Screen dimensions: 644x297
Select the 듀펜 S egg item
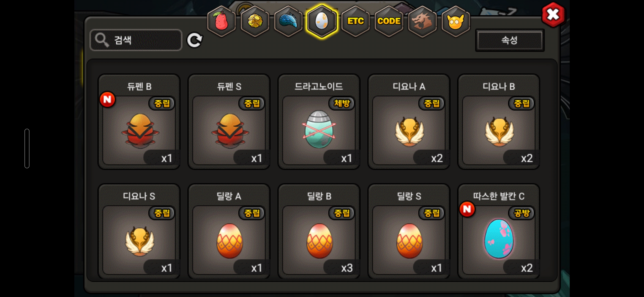[x=229, y=122]
